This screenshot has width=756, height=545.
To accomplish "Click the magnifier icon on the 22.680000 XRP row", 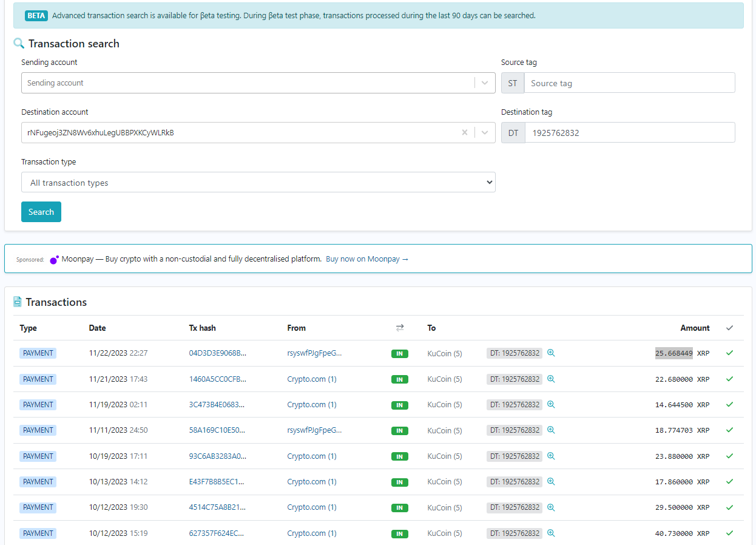I will (551, 379).
